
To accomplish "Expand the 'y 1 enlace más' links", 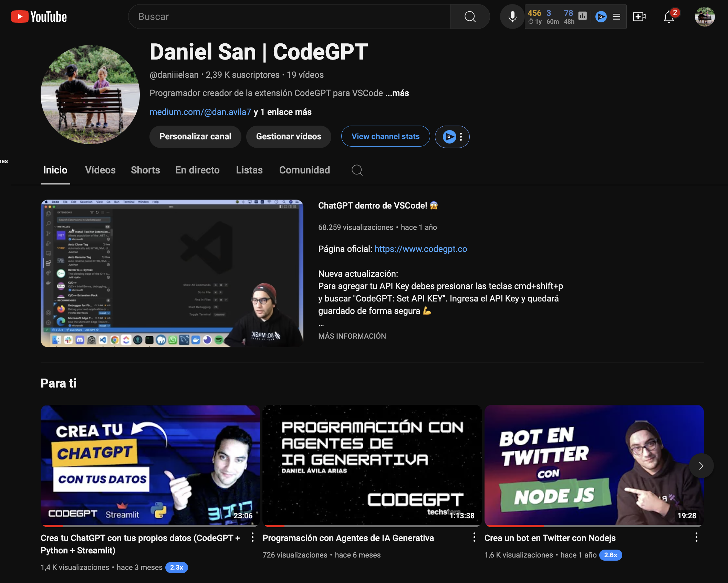I will (x=283, y=112).
